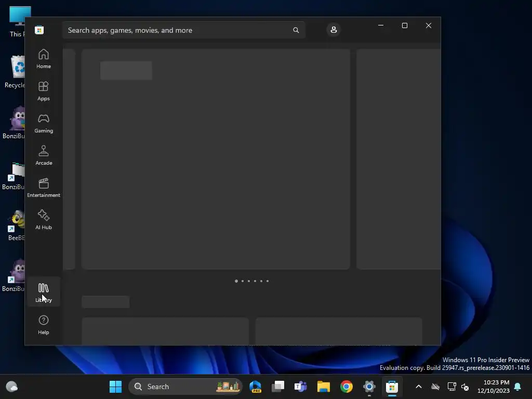Select the BeeBE desktop shortcut

[16, 225]
